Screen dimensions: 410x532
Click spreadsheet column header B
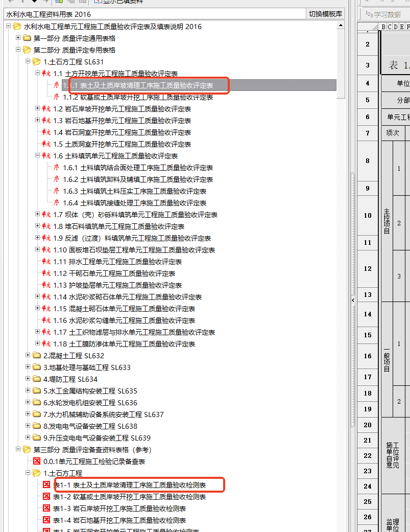[x=383, y=27]
